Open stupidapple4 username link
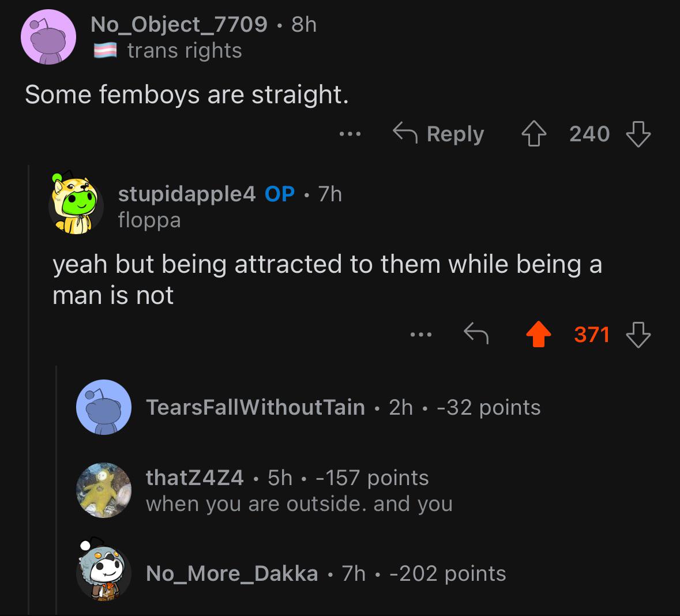 point(186,194)
